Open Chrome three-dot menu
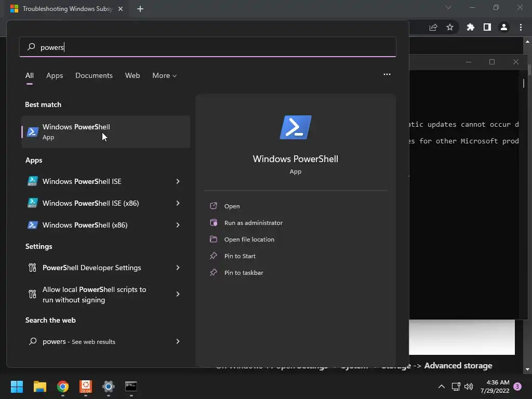This screenshot has height=399, width=532. coord(521,27)
